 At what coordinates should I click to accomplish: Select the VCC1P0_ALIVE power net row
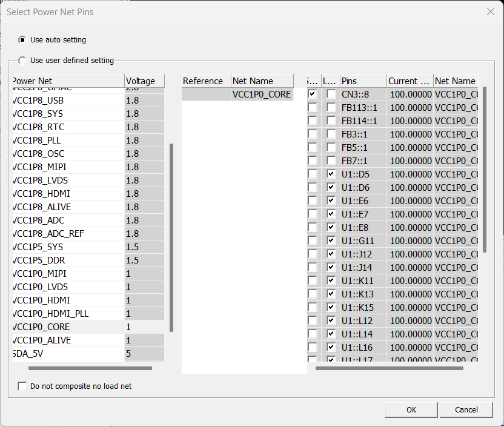(67, 340)
